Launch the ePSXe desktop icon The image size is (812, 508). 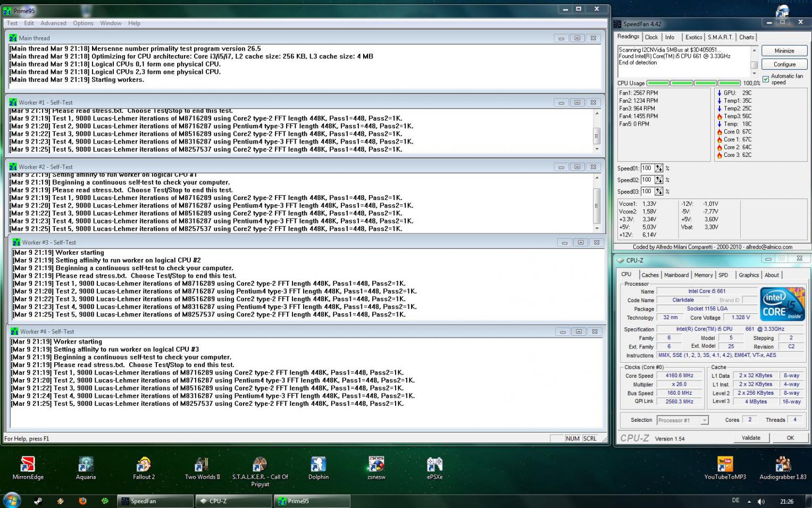[434, 468]
